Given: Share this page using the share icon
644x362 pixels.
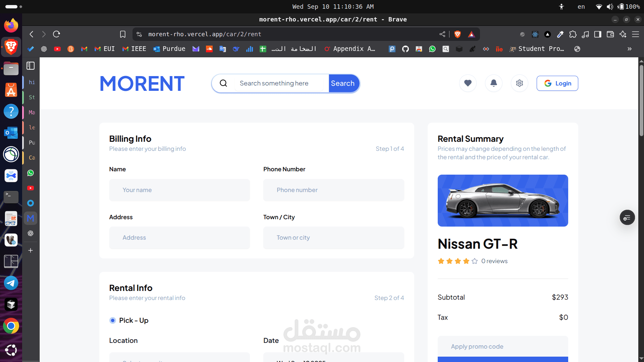Looking at the screenshot, I should click(x=442, y=34).
